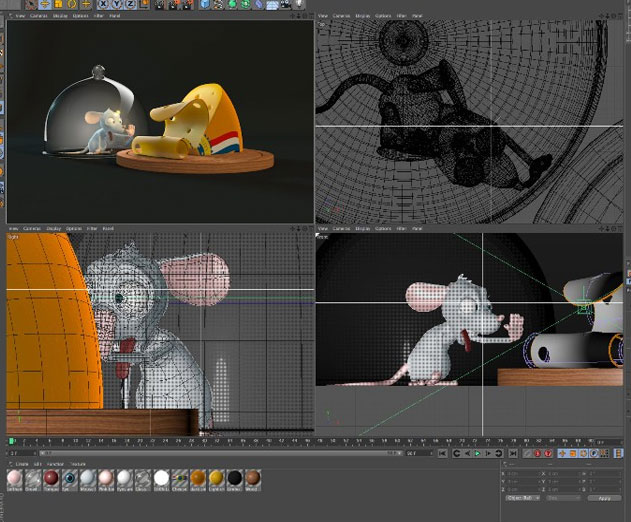
Task: Select the dark red Tongue material swatch
Action: (x=51, y=480)
